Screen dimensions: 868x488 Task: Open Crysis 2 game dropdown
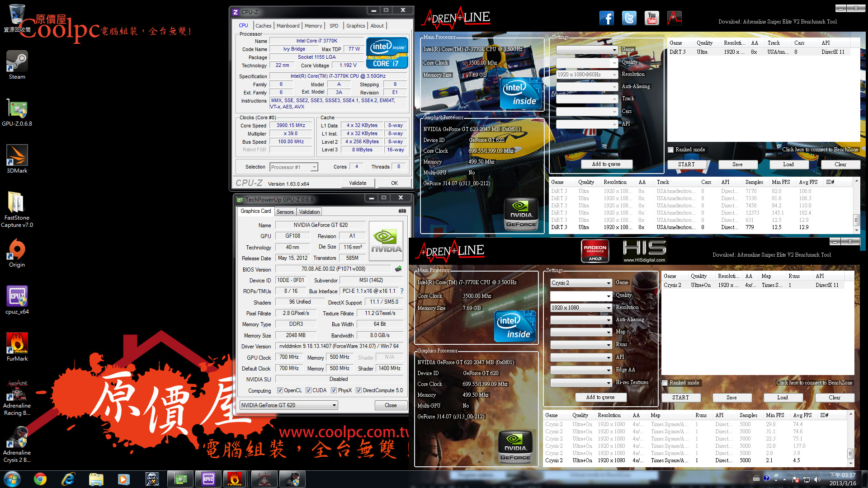pos(581,283)
